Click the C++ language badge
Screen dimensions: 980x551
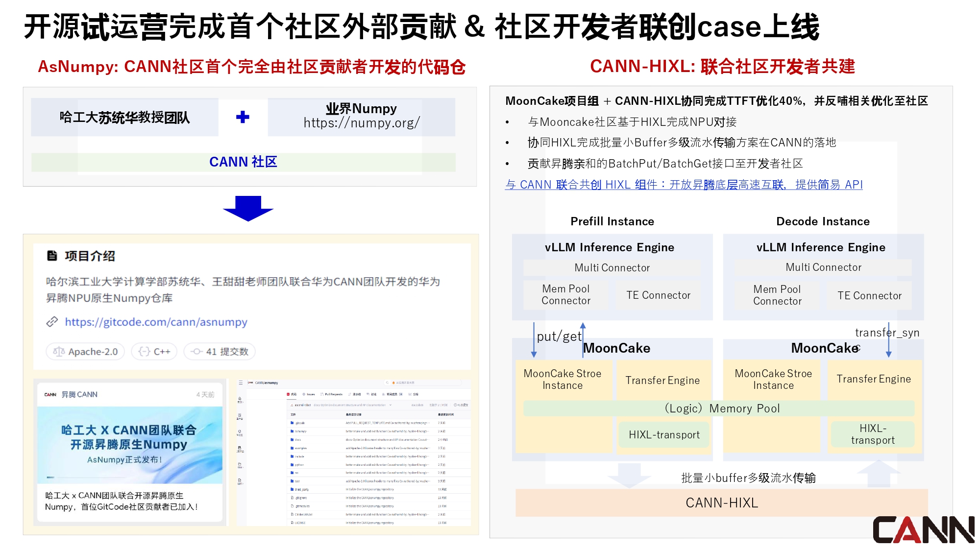click(x=154, y=352)
